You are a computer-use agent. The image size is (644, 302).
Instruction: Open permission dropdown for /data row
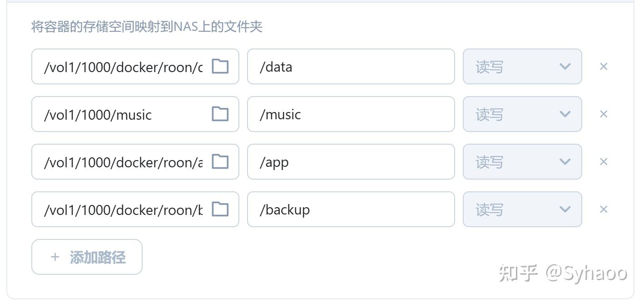tap(522, 67)
